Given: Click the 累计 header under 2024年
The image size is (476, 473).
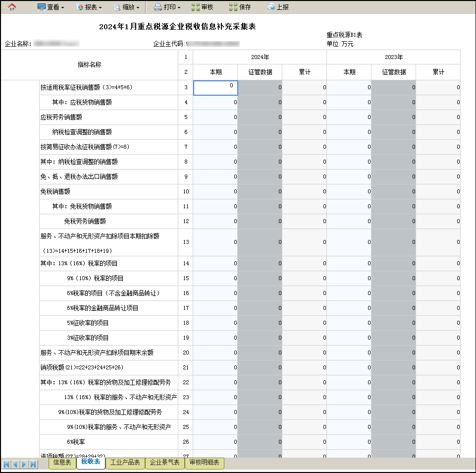Looking at the screenshot, I should [305, 72].
